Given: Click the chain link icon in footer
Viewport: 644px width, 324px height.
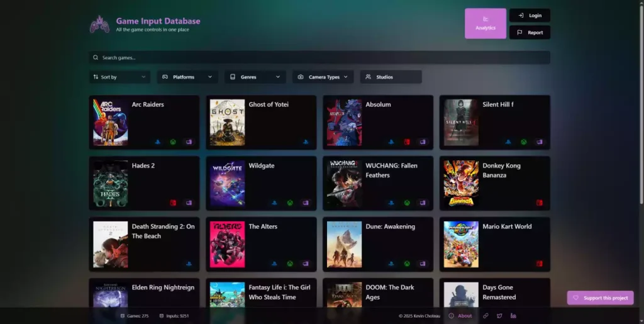Looking at the screenshot, I should (x=486, y=316).
